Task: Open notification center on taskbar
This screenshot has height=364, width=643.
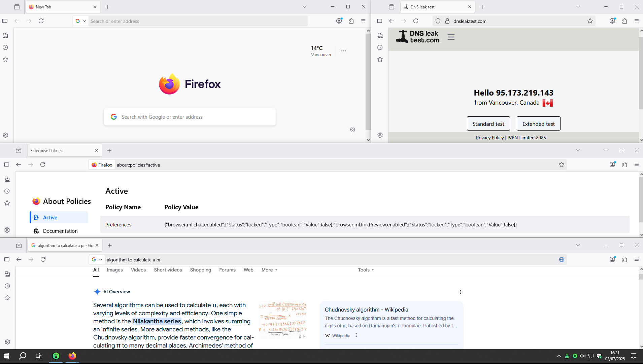Action: tap(634, 356)
